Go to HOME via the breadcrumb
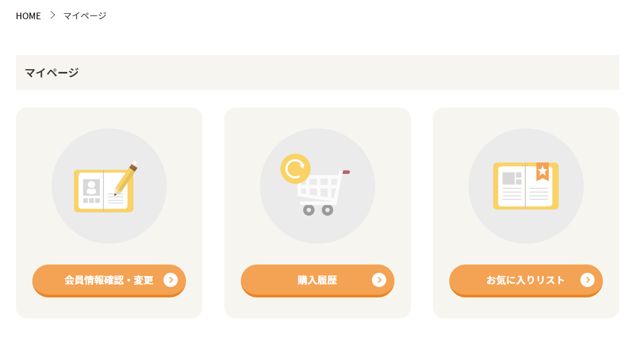The width and height of the screenshot is (644, 343). click(29, 15)
